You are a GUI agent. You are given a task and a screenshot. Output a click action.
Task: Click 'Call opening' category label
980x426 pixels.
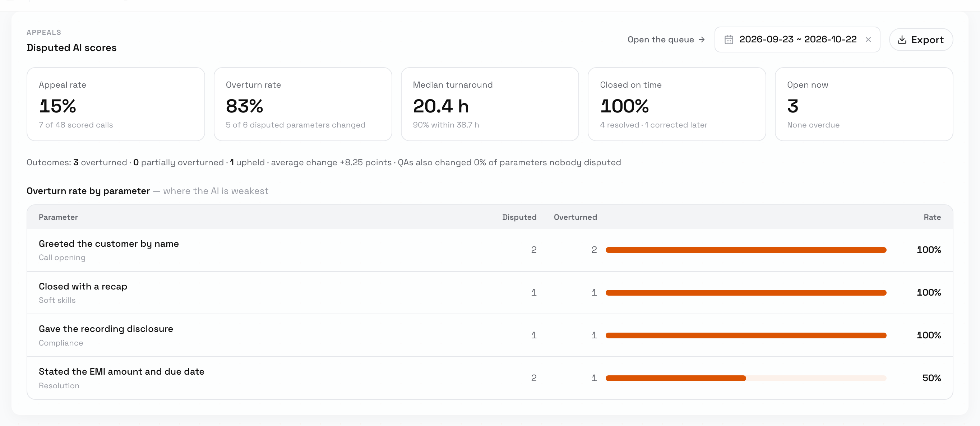62,258
